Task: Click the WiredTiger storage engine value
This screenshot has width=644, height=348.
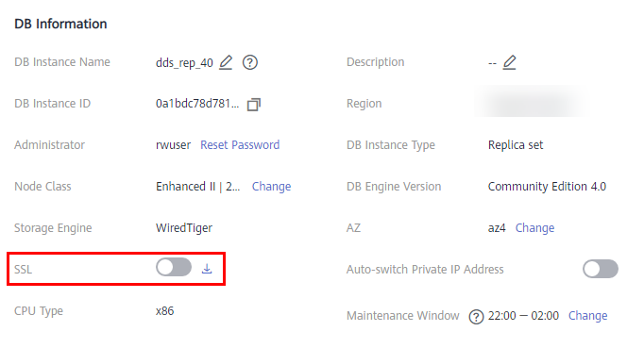Action: [x=184, y=228]
